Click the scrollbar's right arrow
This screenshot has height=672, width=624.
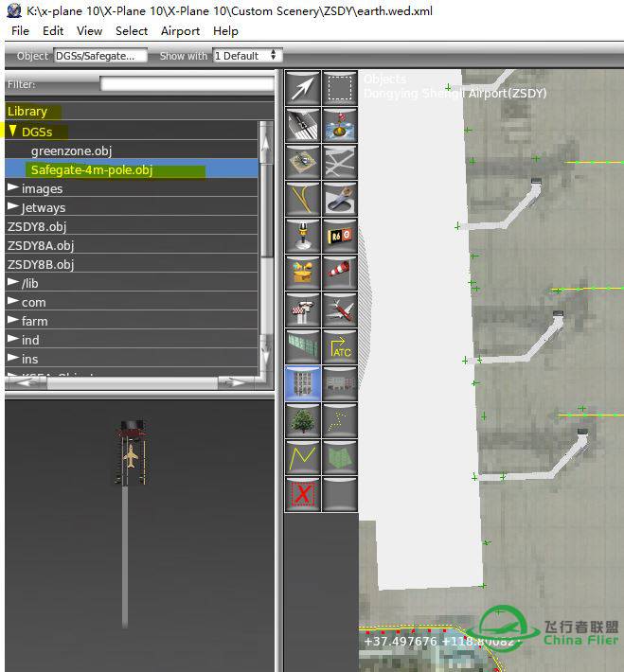pos(239,382)
